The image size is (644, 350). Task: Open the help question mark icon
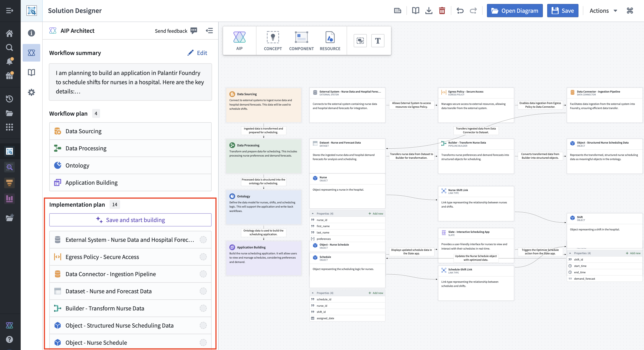[9, 339]
